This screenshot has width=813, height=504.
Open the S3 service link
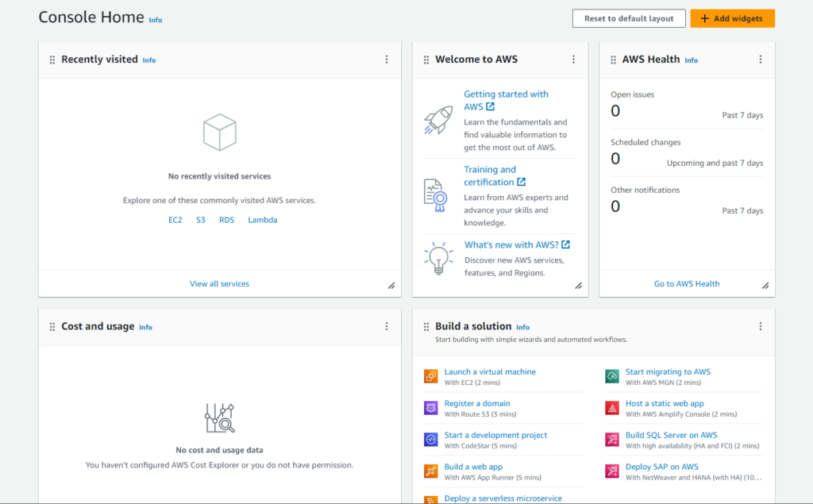point(201,220)
